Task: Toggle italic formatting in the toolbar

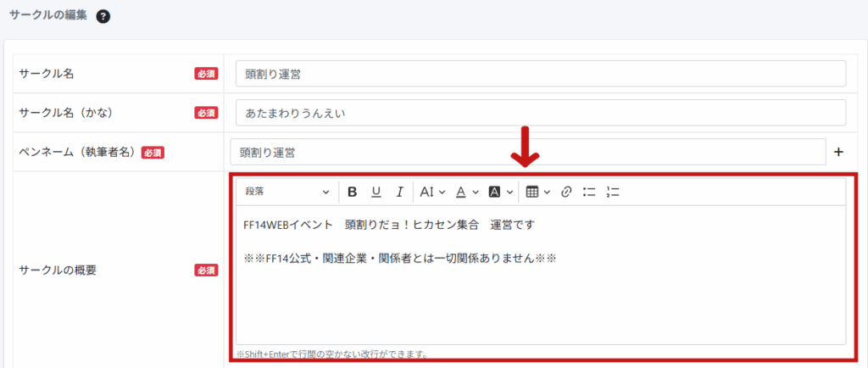Action: (x=399, y=192)
